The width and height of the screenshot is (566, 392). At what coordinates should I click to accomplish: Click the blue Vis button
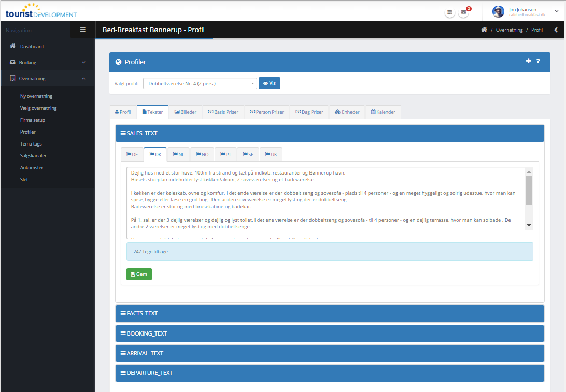coord(270,83)
